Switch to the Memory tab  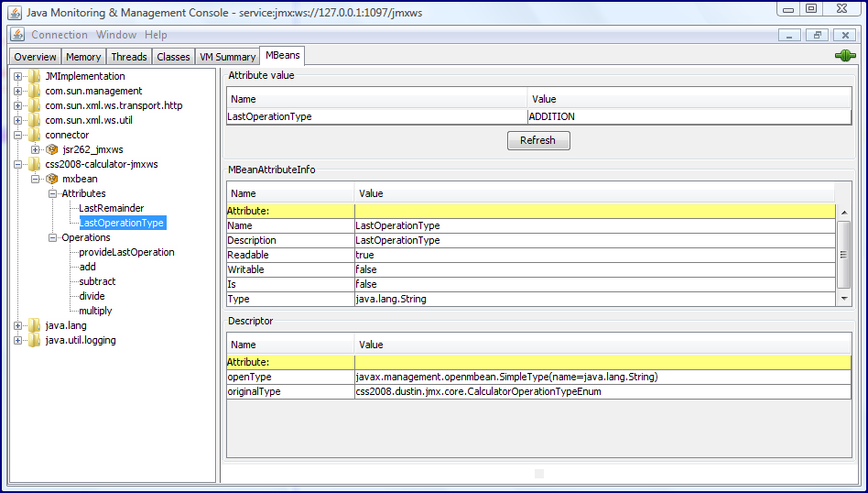tap(83, 57)
